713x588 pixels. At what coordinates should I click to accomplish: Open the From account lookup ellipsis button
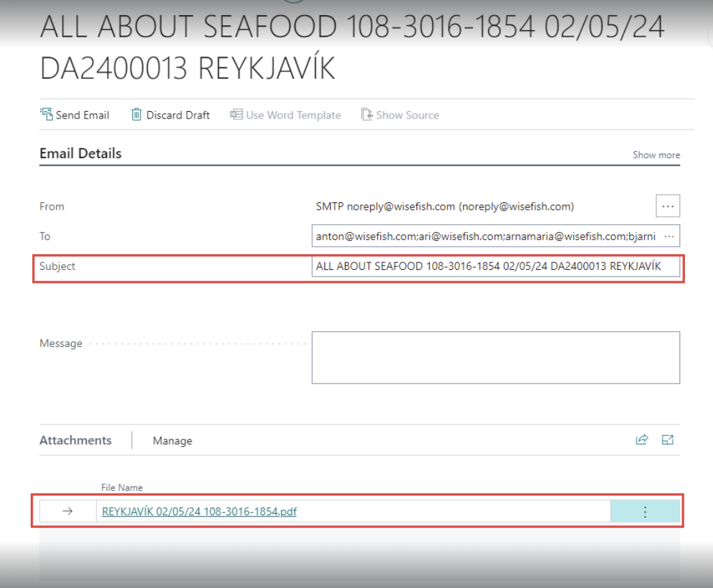tap(667, 206)
